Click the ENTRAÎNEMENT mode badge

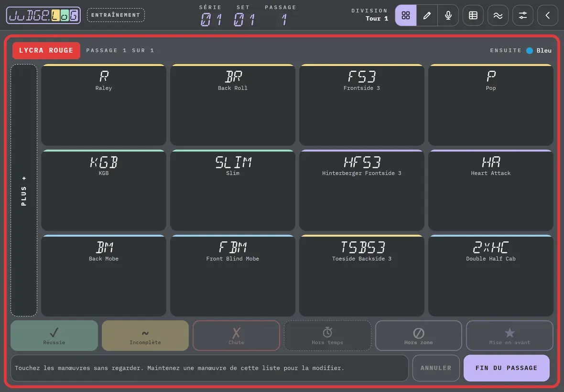(x=116, y=15)
